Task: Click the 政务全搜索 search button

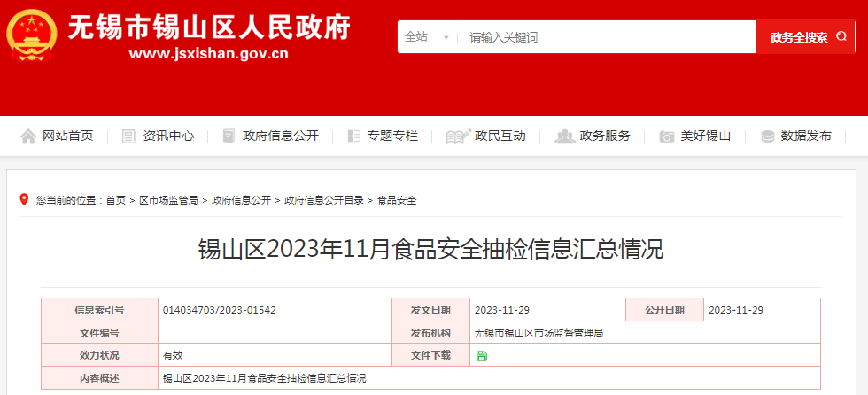Action: click(804, 37)
